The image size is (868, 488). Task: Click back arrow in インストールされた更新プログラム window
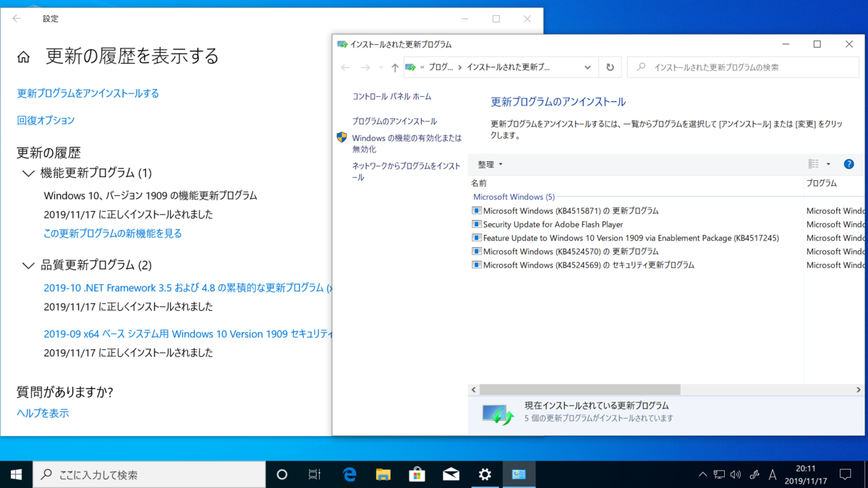click(x=346, y=67)
